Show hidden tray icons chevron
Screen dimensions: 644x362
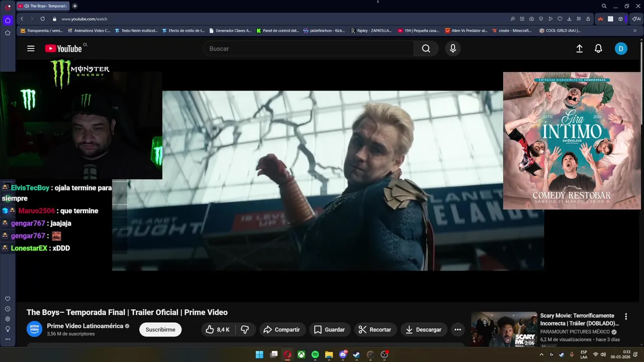click(541, 354)
